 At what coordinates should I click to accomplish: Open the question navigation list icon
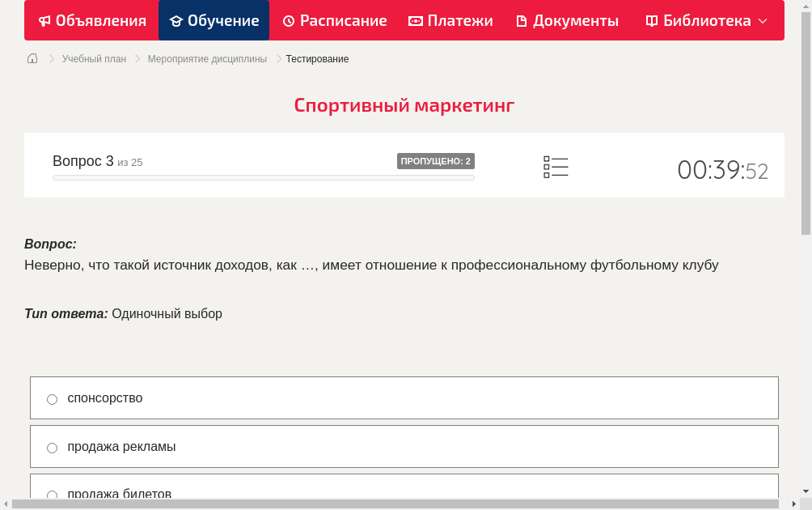pyautogui.click(x=556, y=167)
